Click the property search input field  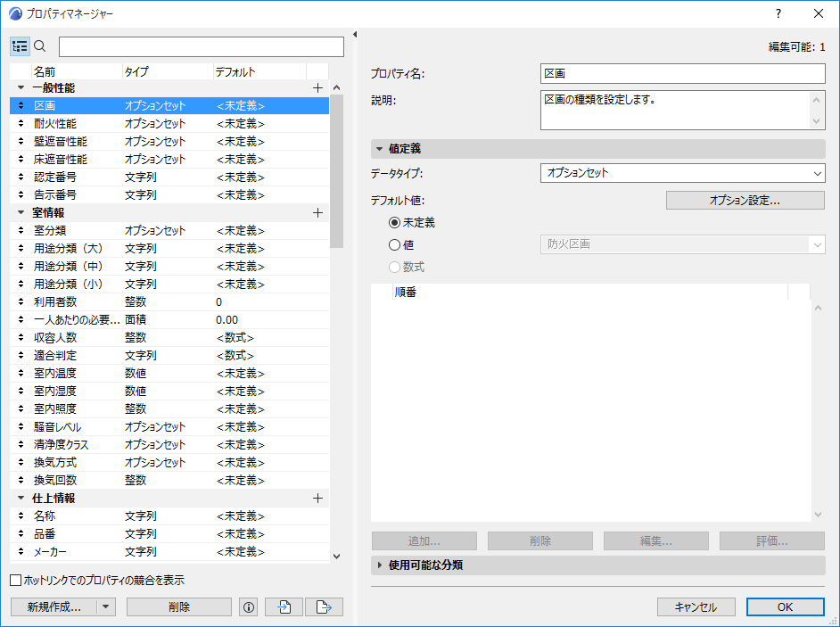click(202, 46)
